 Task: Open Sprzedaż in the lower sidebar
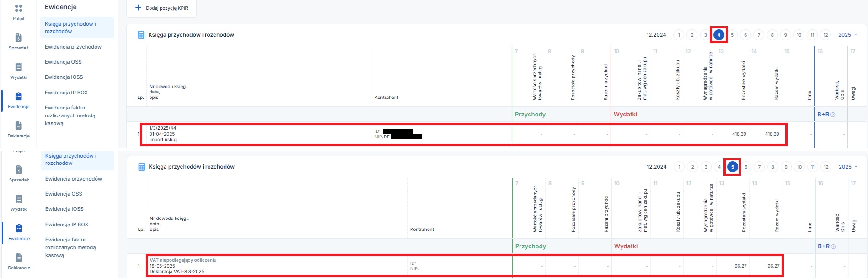click(19, 173)
